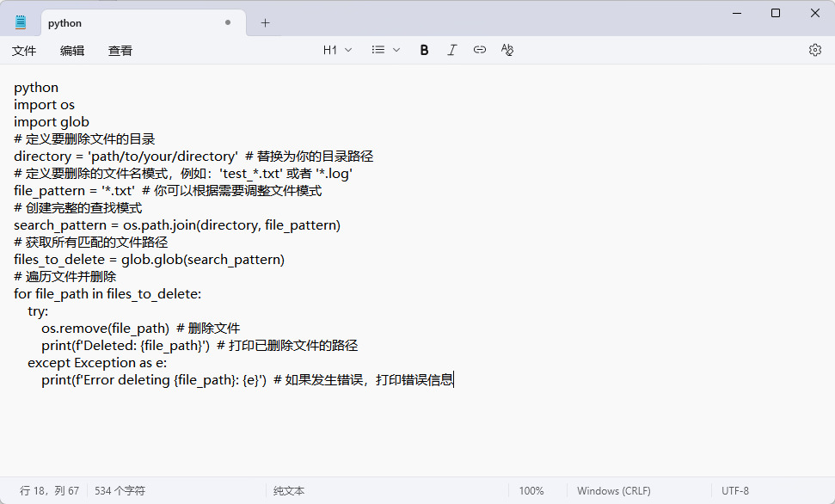This screenshot has height=504, width=835.
Task: Click the 'except Exception as e:' line
Action: point(97,363)
